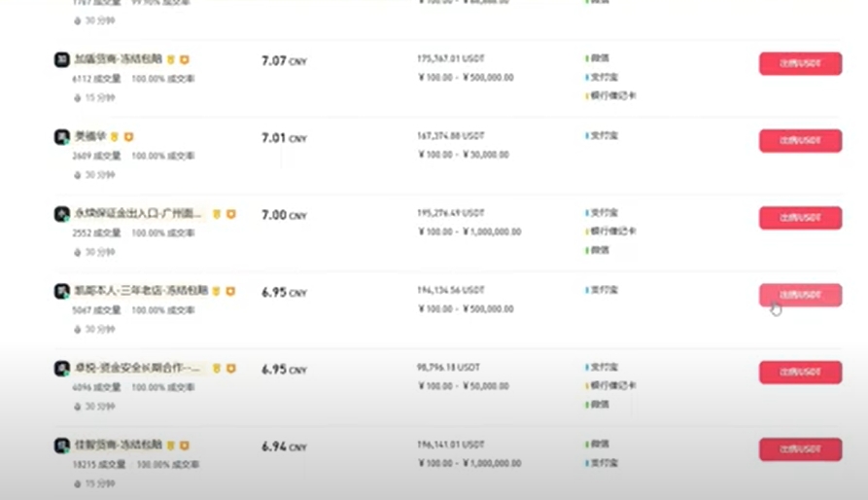Image resolution: width=868 pixels, height=500 pixels.
Task: Click avatar of 5067-trade merchant at 6.95 CNY
Action: pos(61,291)
